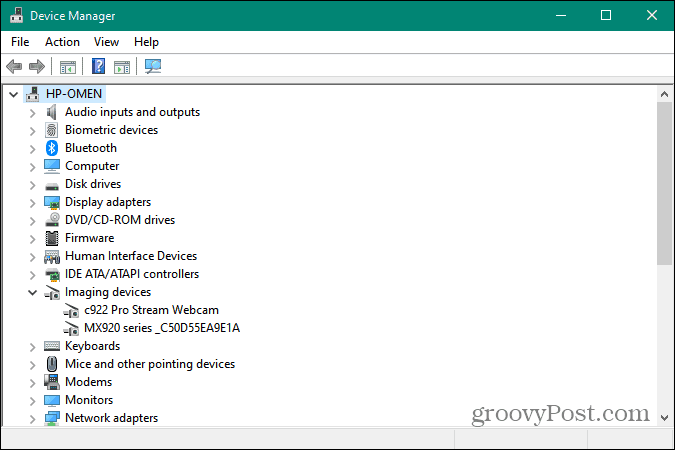Expand the Disk drives node
Screen dimensions: 675x450
32,185
